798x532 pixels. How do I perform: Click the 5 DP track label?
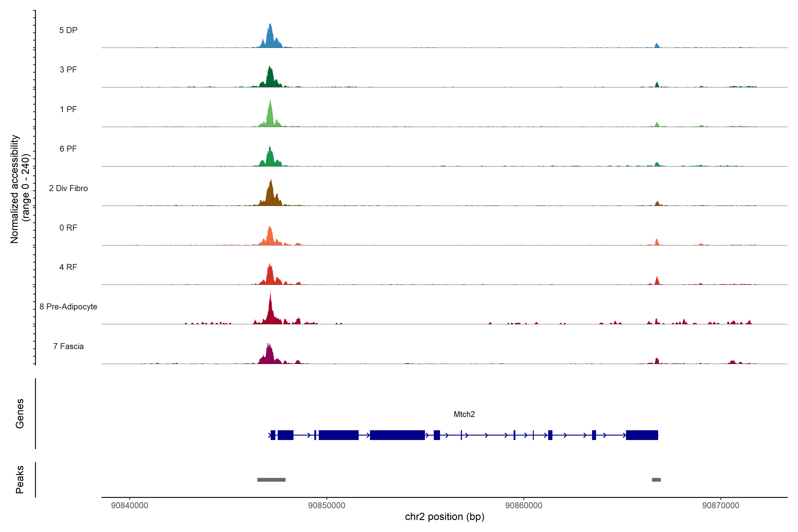tap(68, 30)
